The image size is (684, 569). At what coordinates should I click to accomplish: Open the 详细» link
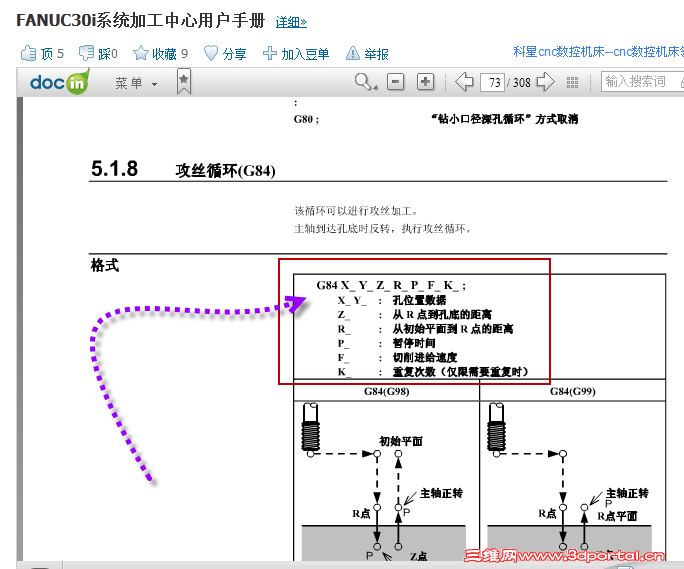click(x=291, y=22)
